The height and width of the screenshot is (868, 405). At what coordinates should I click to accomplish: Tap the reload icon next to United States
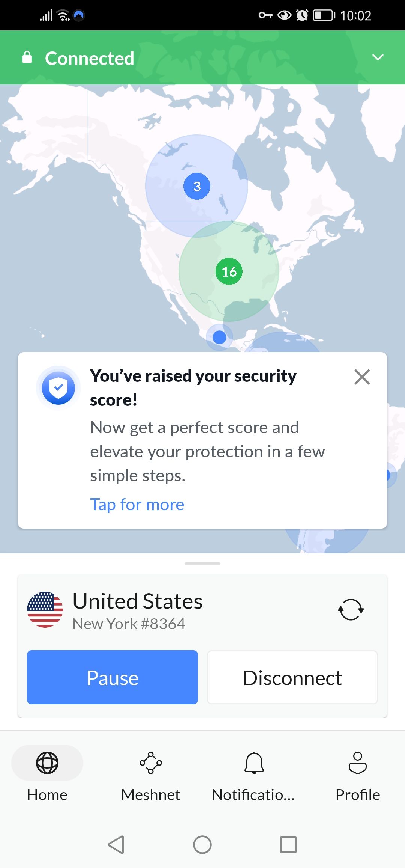[350, 609]
